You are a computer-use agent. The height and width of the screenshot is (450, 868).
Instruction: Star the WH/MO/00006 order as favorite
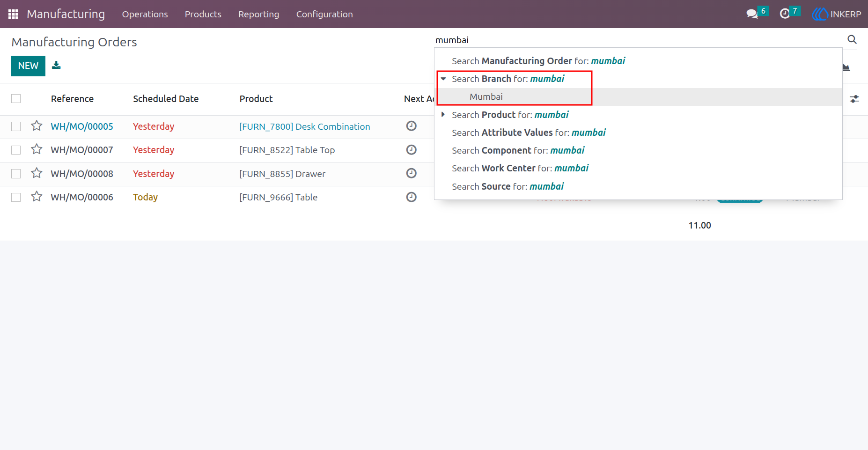click(37, 197)
